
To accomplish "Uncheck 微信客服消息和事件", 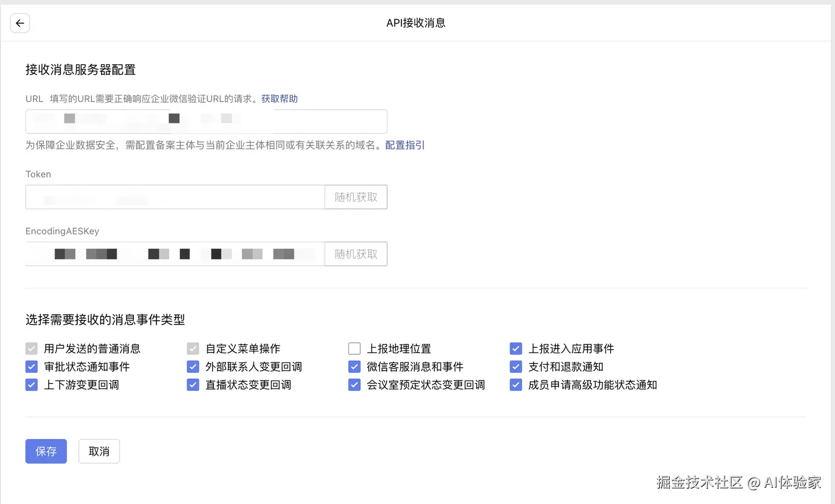I will coord(354,366).
